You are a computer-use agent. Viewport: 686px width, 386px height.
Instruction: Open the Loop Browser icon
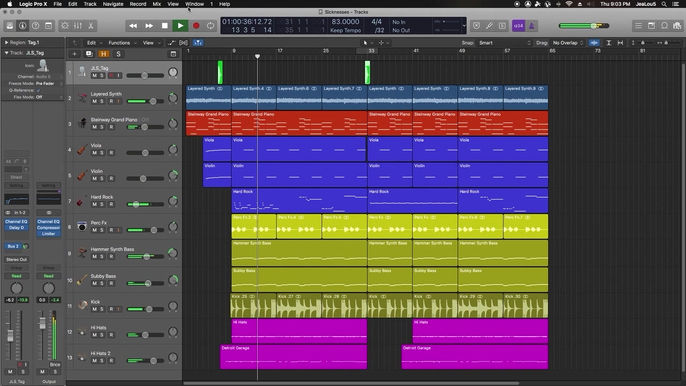(x=664, y=26)
